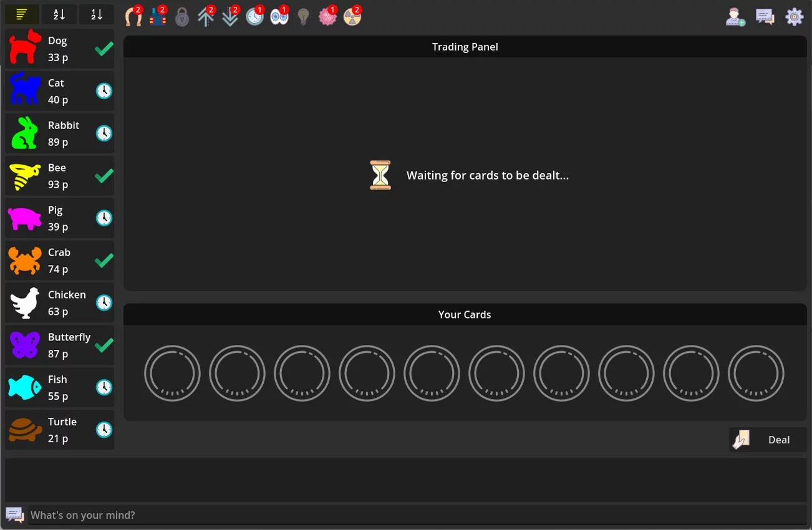This screenshot has height=530, width=812.
Task: Use the double down-arrow power-up
Action: [230, 16]
